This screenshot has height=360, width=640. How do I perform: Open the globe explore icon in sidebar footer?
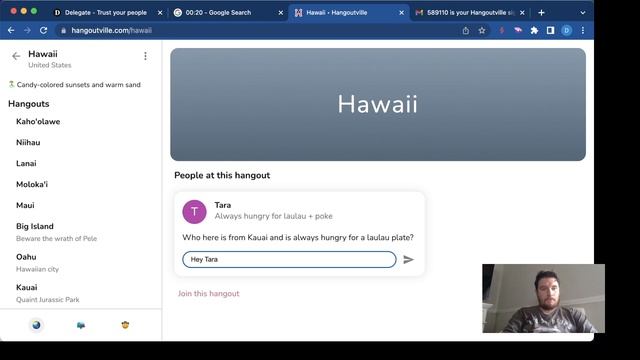coord(37,325)
